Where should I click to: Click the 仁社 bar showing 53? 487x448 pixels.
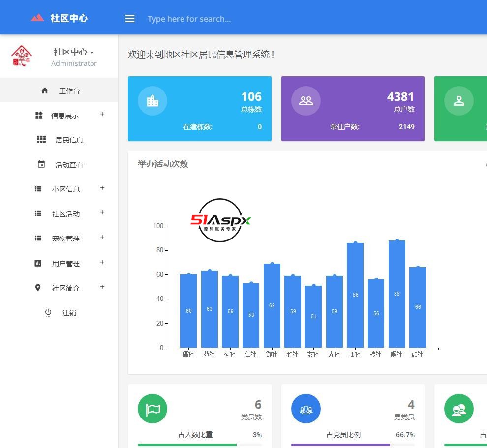251,315
